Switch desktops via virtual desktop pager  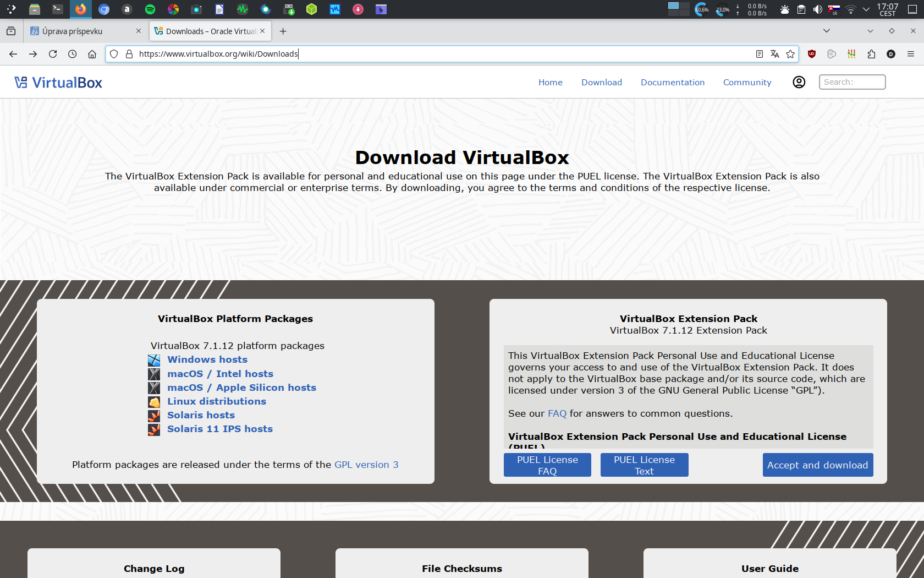(x=678, y=8)
